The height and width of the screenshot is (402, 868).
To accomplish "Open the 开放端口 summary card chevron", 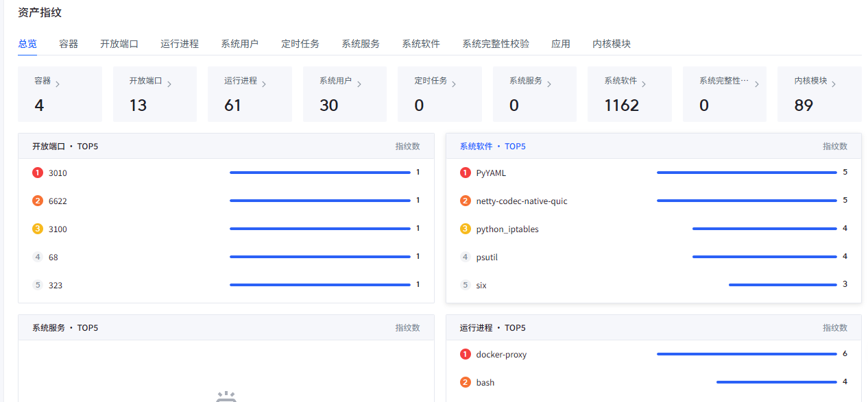I will [x=169, y=84].
